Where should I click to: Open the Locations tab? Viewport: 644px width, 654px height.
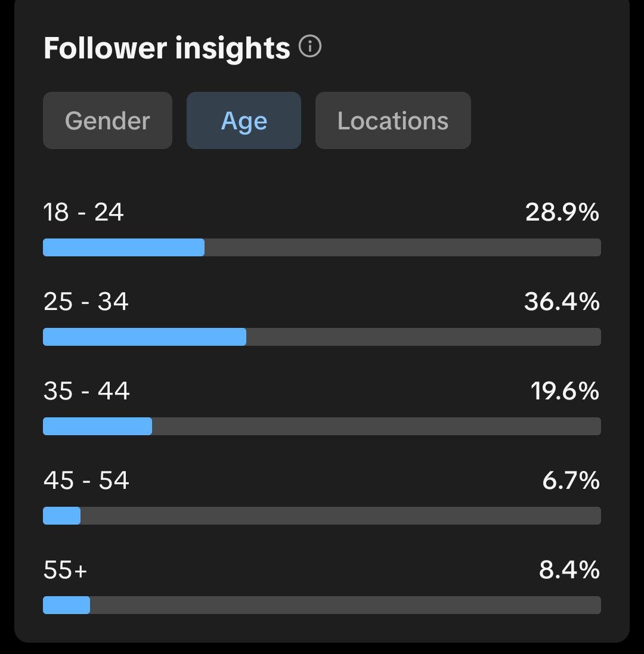pos(393,120)
